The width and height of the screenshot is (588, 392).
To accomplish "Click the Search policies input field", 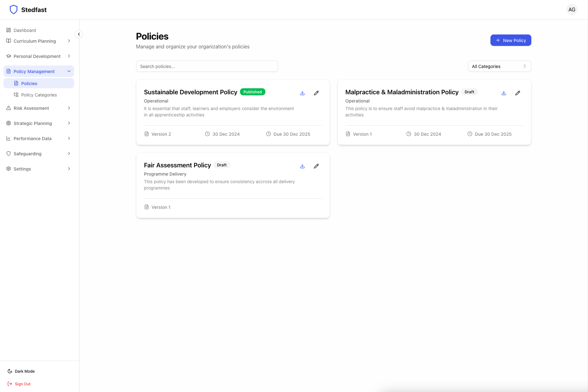I will pos(207,66).
